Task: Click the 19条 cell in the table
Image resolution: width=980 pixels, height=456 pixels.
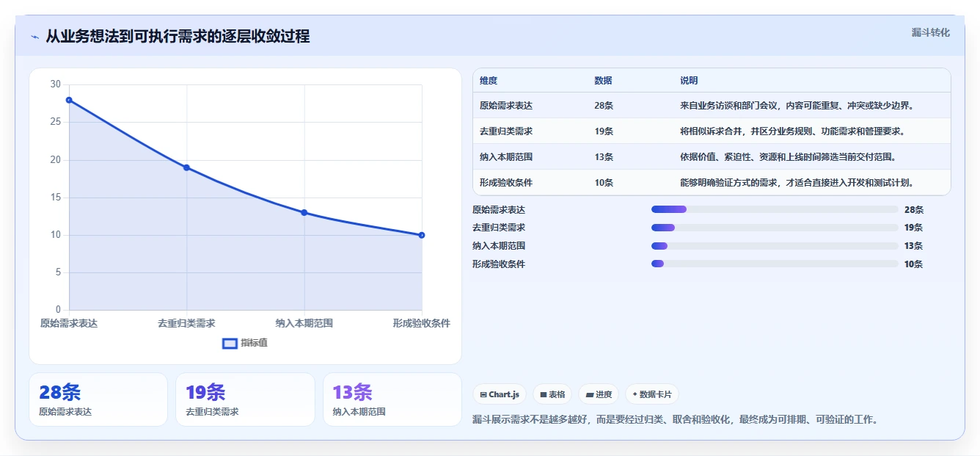Action: point(604,131)
